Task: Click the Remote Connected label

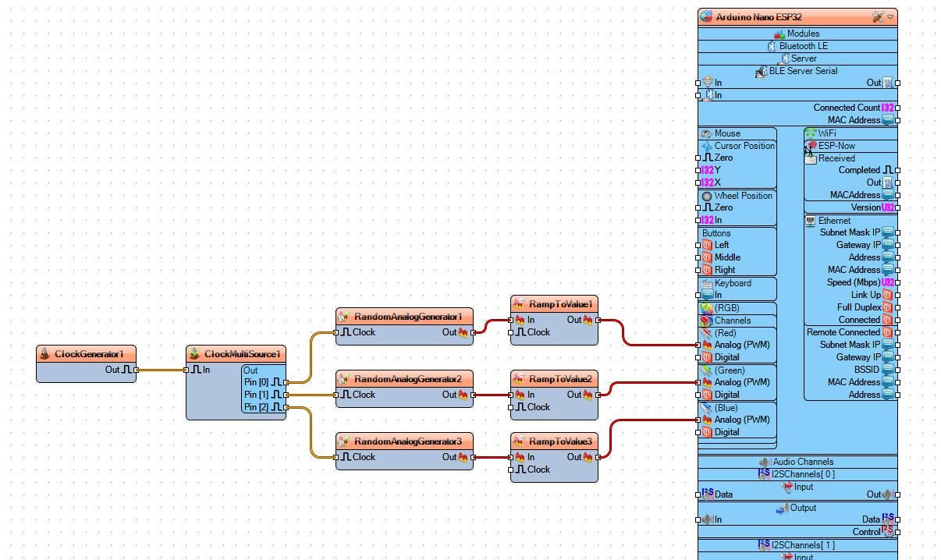Action: point(843,332)
